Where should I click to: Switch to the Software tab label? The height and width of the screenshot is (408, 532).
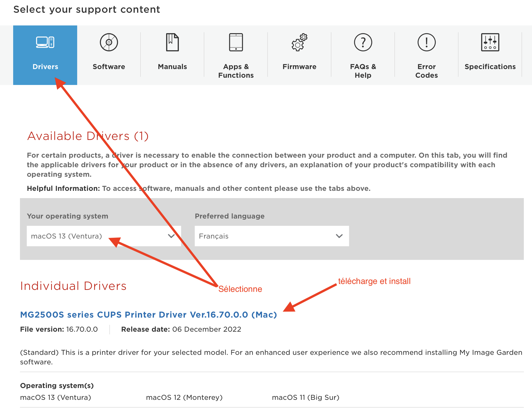coord(109,67)
